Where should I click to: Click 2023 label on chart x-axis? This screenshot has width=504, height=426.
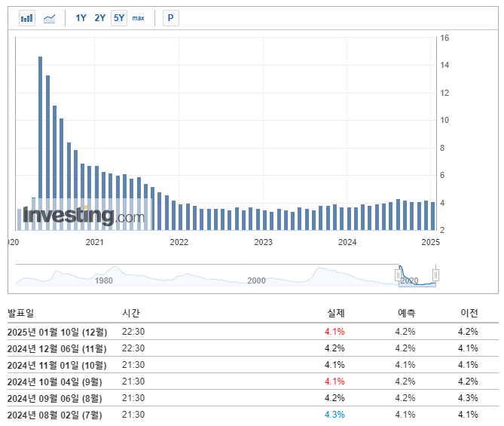263,242
